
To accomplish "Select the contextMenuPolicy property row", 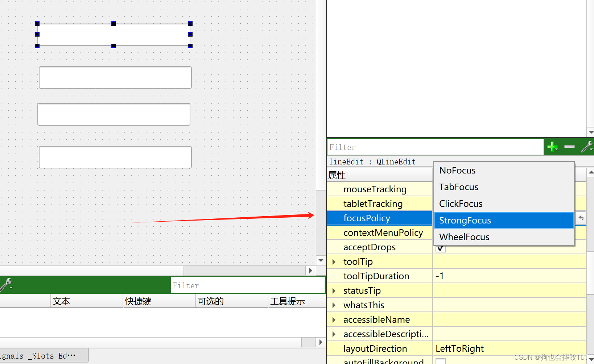I will click(x=380, y=233).
